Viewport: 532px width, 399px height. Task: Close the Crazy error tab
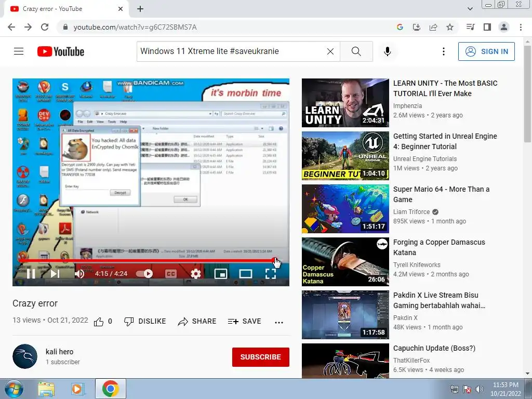click(x=121, y=9)
